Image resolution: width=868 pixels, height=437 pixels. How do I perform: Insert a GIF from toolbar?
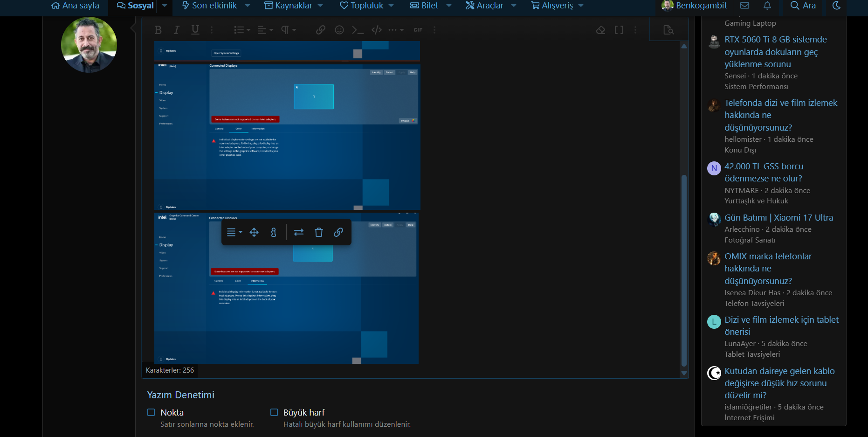[418, 30]
